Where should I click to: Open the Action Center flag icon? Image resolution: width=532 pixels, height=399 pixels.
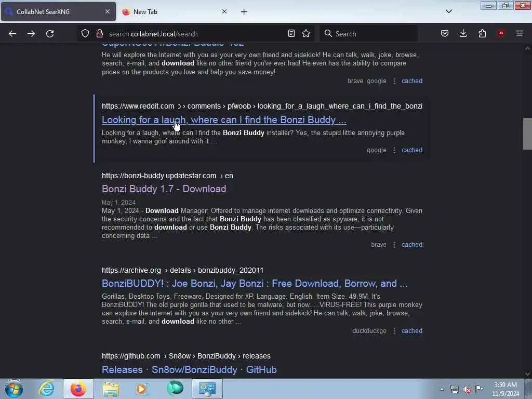pos(480,389)
